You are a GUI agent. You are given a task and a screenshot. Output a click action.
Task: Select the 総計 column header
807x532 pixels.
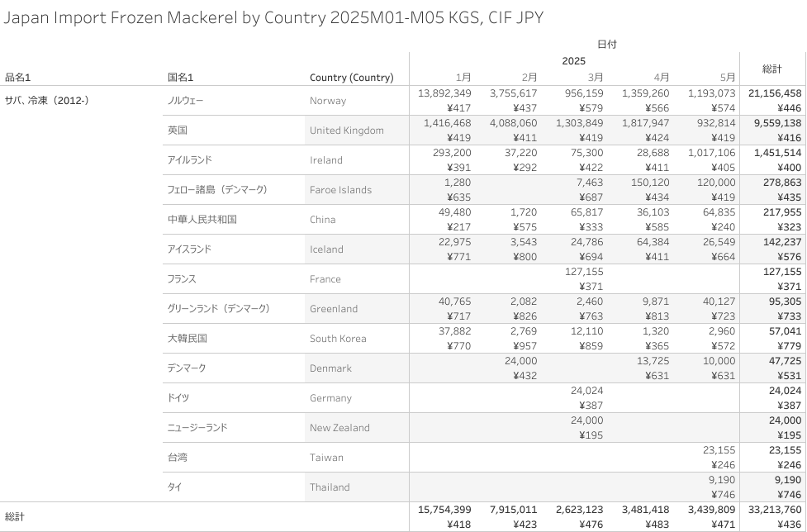[772, 69]
